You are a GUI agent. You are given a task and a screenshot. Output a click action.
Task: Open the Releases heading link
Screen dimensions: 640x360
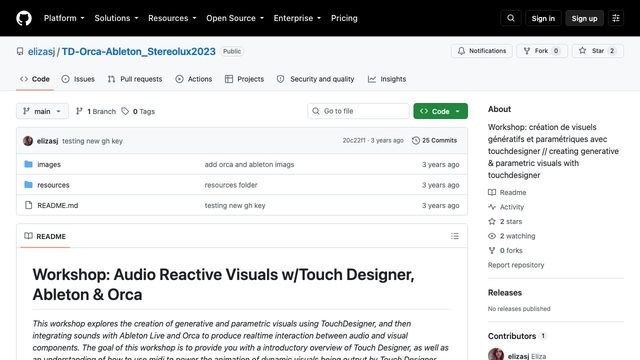504,293
